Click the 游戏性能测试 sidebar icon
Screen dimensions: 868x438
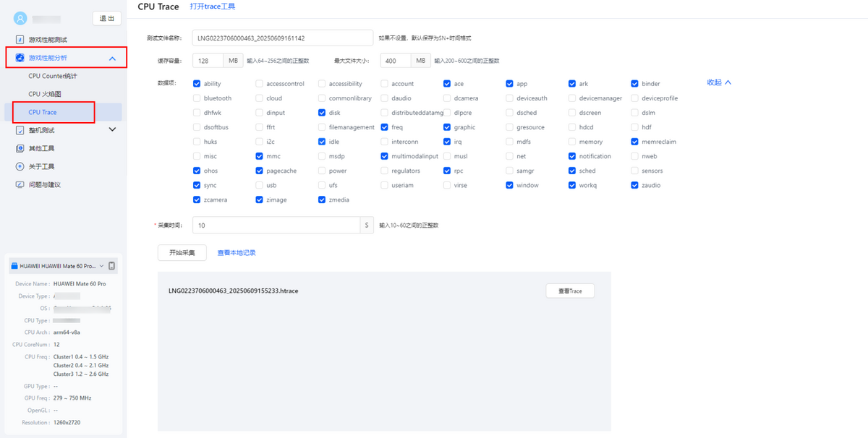[x=20, y=40]
